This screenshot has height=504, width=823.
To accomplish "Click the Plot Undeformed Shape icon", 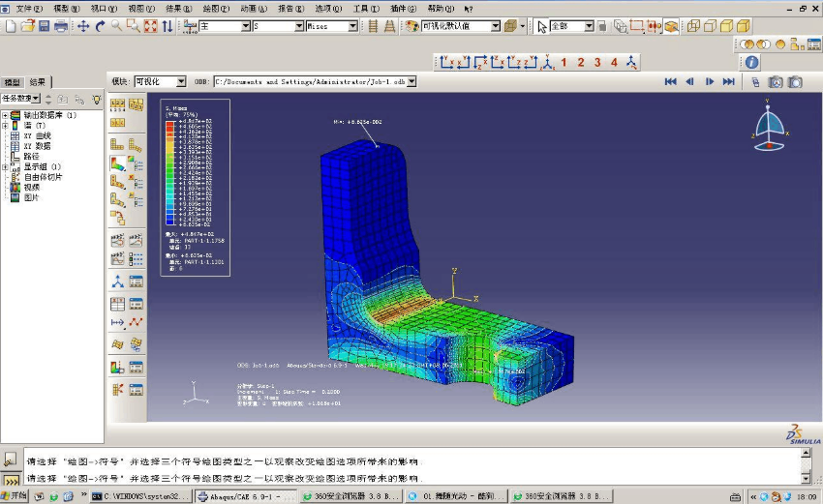I will [117, 144].
